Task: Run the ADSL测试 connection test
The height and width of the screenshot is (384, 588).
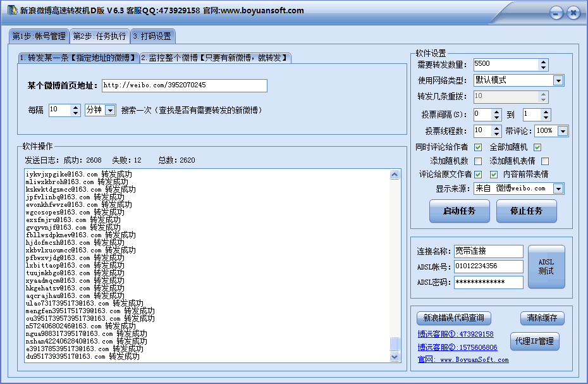Action: click(546, 266)
